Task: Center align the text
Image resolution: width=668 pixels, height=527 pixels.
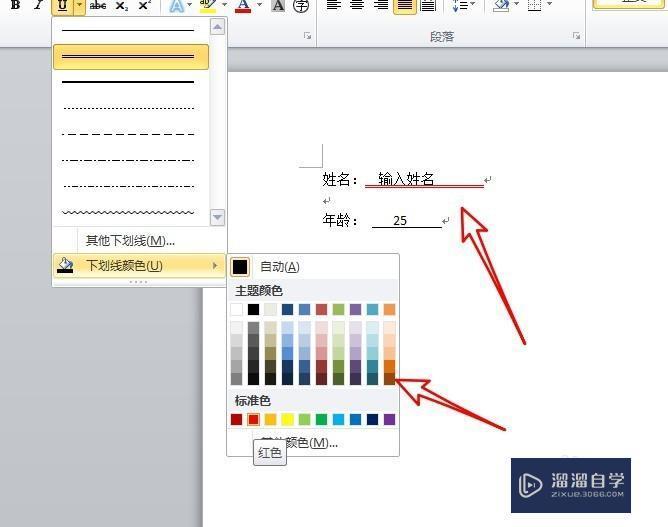Action: pyautogui.click(x=357, y=6)
